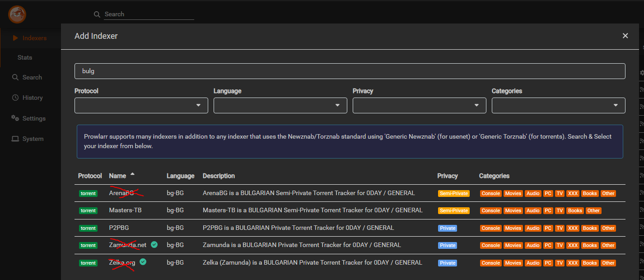Select the Zelka.org indexer name
Image resolution: width=644 pixels, height=280 pixels.
[122, 262]
